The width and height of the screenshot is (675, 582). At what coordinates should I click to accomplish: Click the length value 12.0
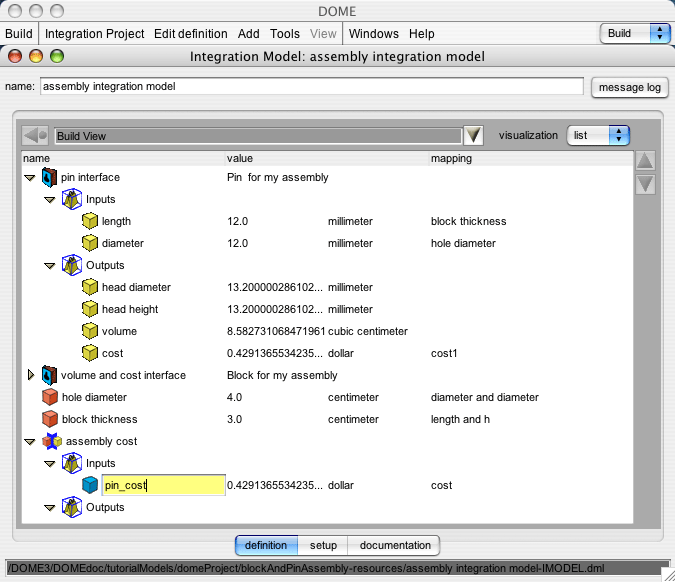(237, 221)
